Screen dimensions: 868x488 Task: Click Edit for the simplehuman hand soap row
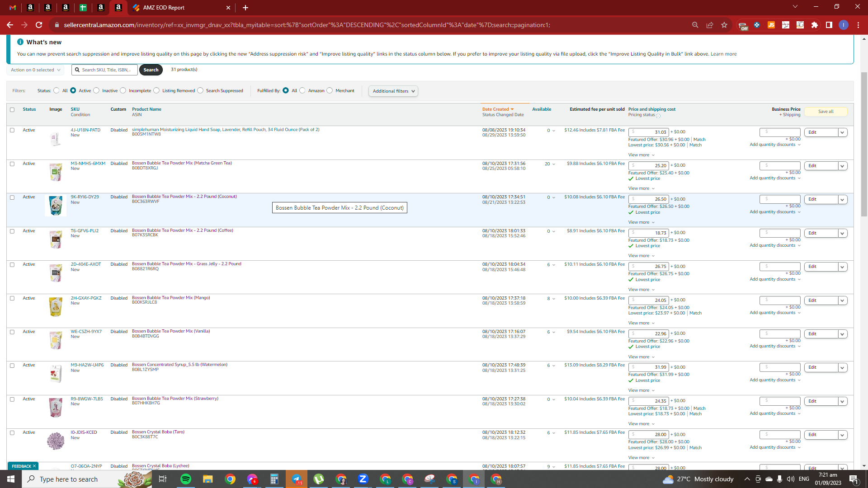[821, 132]
